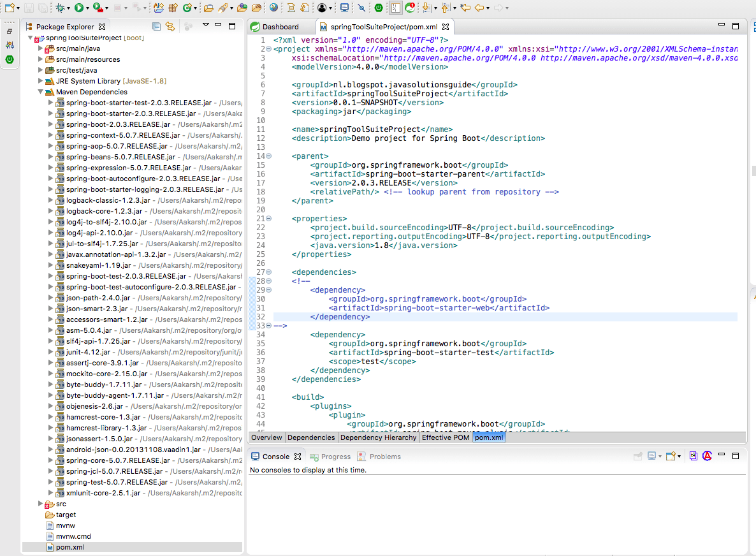The image size is (756, 556).
Task: Click Display Selected Console monitor icon
Action: tap(652, 456)
